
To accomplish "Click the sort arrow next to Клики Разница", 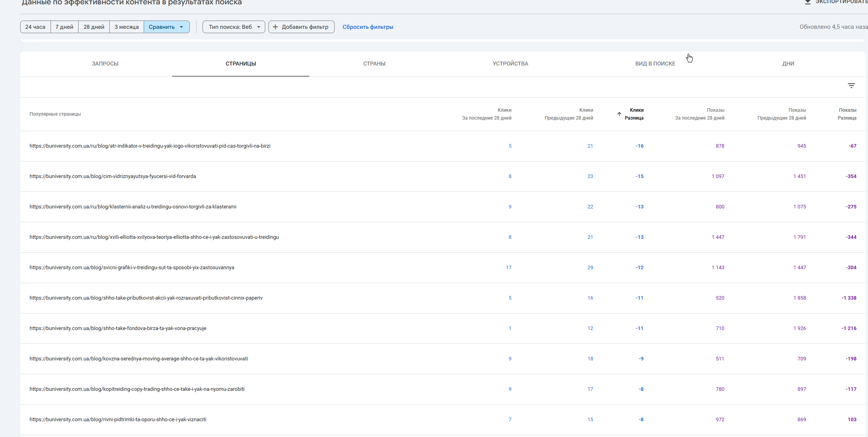I will pos(619,114).
